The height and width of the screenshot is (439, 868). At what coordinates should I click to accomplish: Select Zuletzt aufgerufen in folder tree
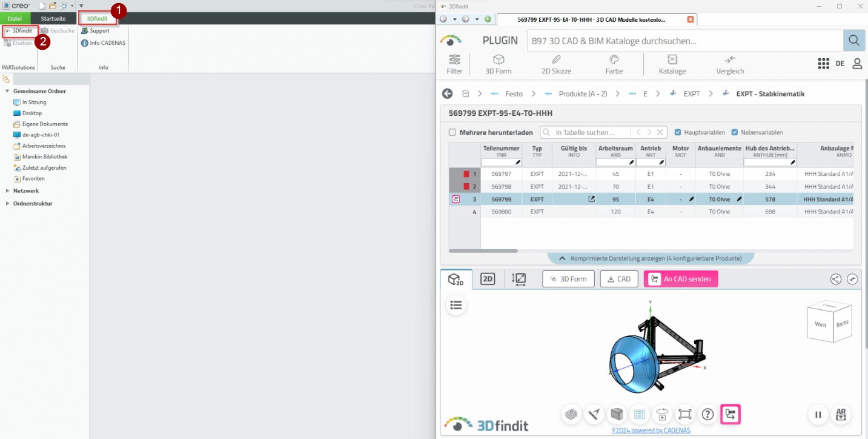(40, 167)
